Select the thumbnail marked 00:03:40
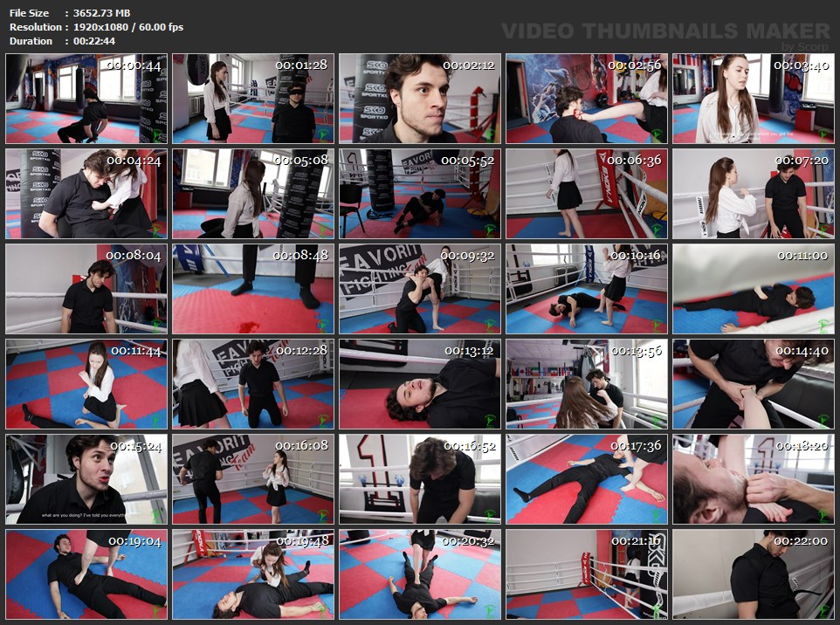The height and width of the screenshot is (625, 840). [x=754, y=99]
